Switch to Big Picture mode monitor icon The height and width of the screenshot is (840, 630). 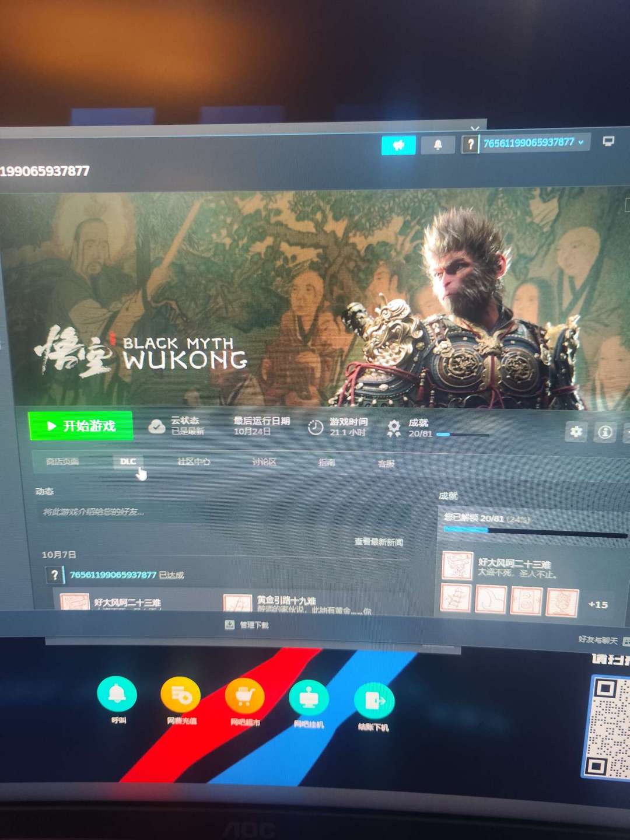(608, 141)
